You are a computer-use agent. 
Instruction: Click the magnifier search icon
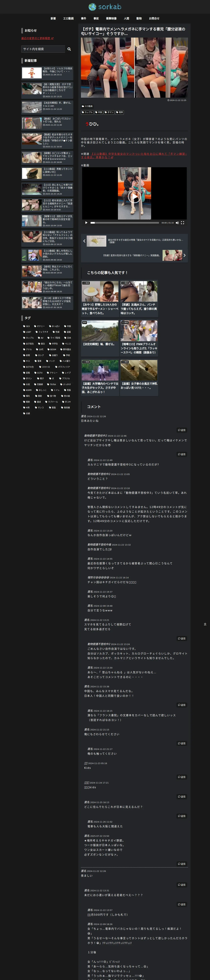click(x=69, y=49)
